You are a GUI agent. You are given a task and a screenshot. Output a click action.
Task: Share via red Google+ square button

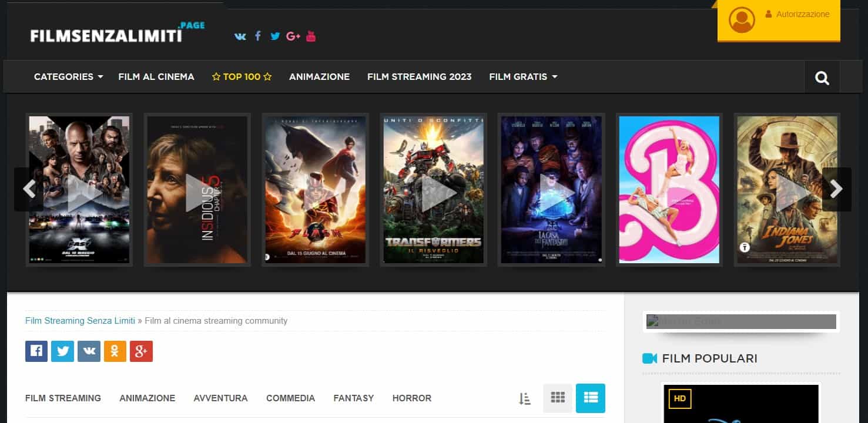[141, 351]
